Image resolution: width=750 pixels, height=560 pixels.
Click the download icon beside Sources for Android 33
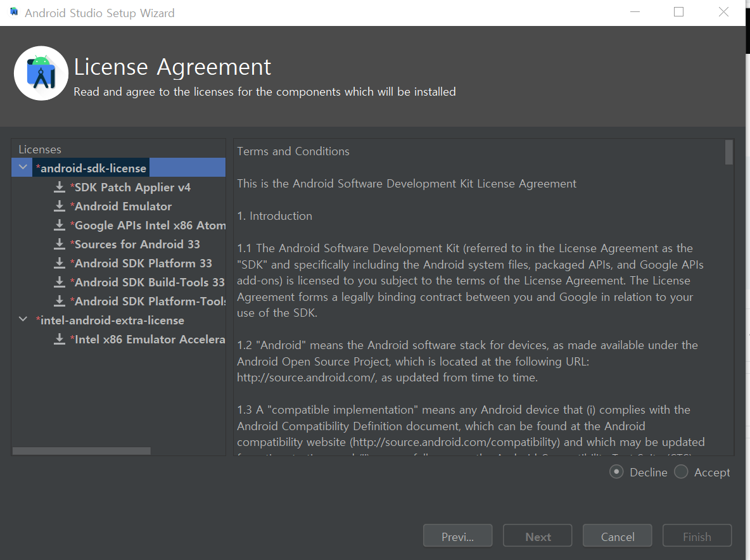coord(60,244)
